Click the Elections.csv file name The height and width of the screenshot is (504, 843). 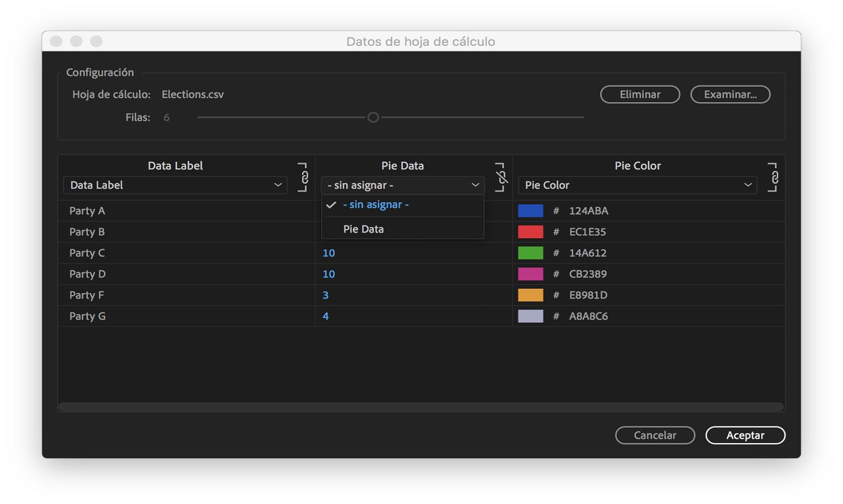[193, 94]
